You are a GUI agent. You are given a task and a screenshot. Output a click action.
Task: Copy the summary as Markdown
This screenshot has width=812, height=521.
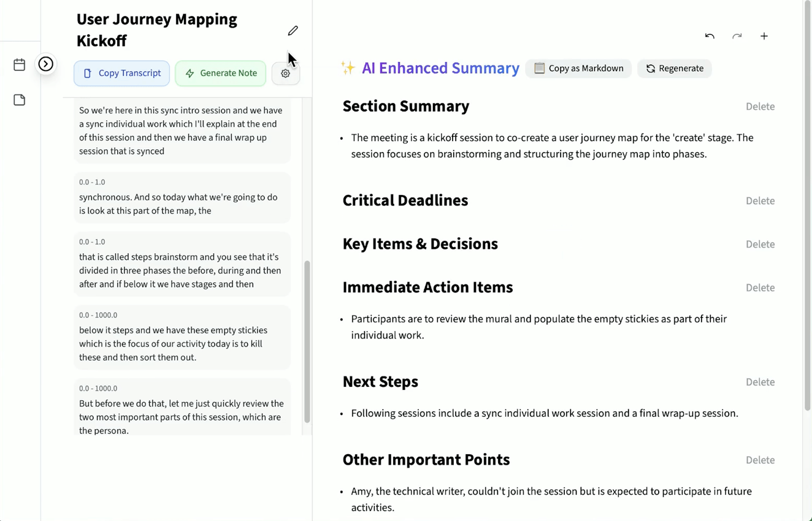point(578,69)
